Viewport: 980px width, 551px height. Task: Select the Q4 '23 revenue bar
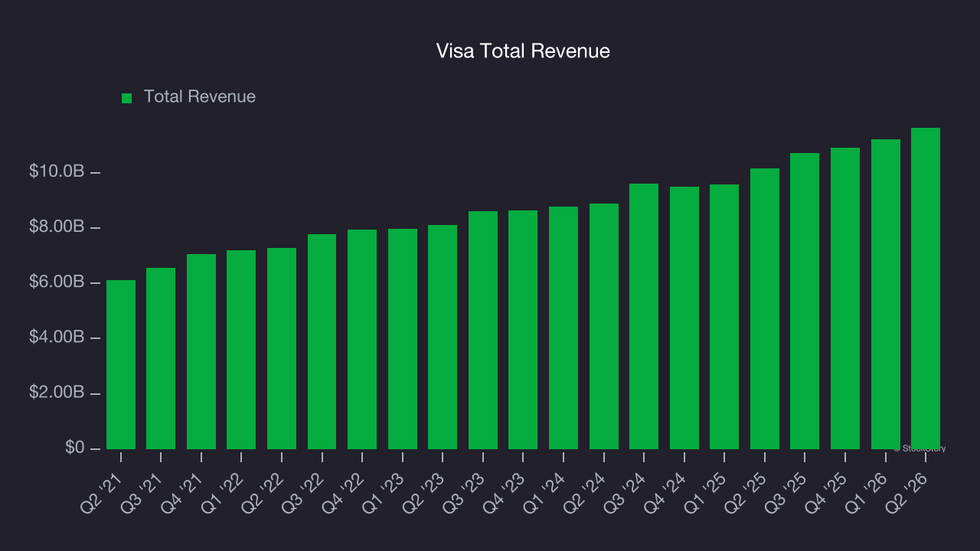pyautogui.click(x=523, y=330)
